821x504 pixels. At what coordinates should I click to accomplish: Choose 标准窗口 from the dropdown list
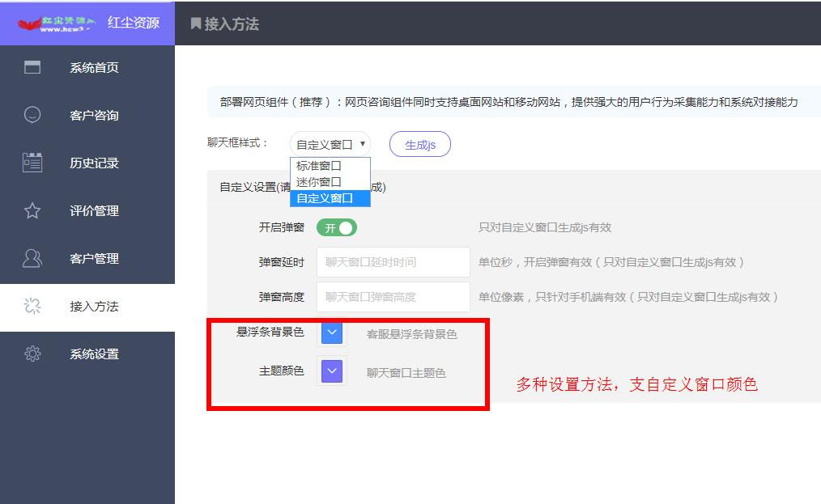[x=330, y=166]
